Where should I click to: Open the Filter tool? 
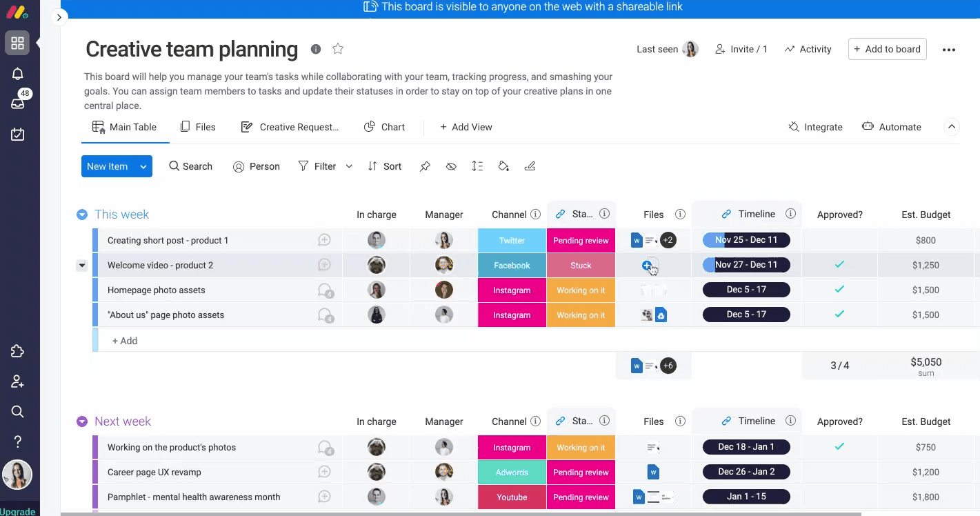click(317, 166)
